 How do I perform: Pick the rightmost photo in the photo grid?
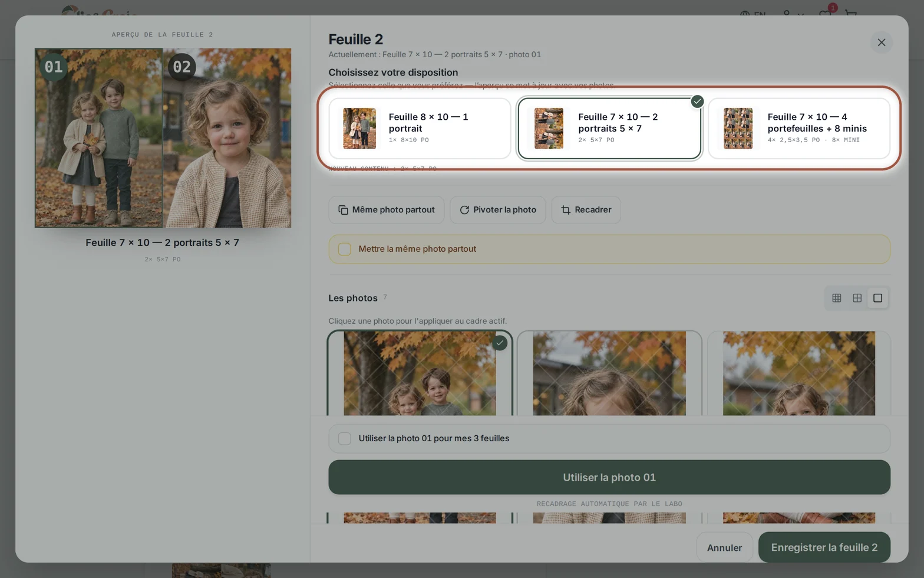pos(799,373)
